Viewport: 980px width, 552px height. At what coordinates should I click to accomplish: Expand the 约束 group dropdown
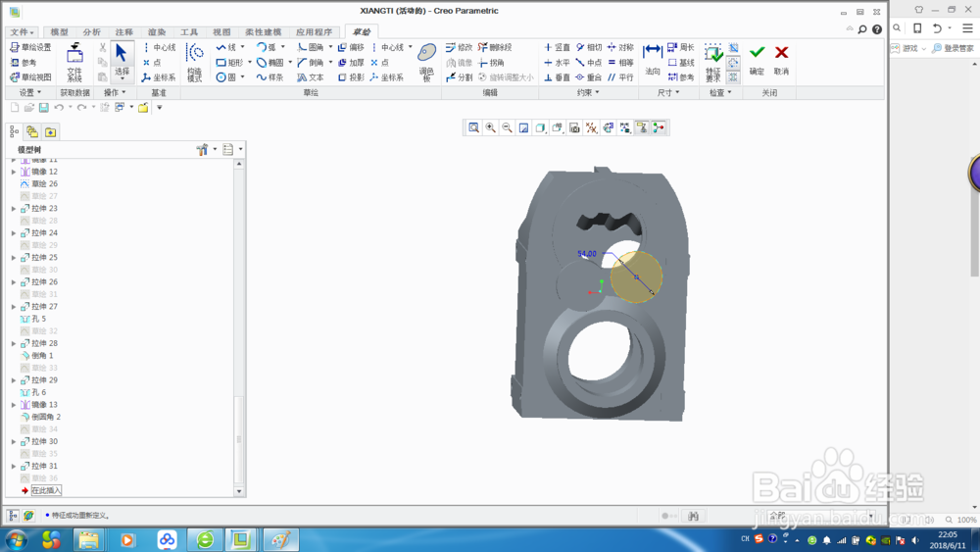(x=587, y=92)
